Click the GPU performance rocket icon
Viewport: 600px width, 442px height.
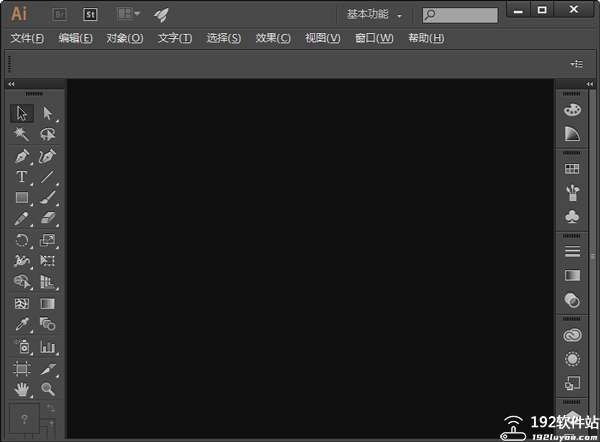coord(161,15)
